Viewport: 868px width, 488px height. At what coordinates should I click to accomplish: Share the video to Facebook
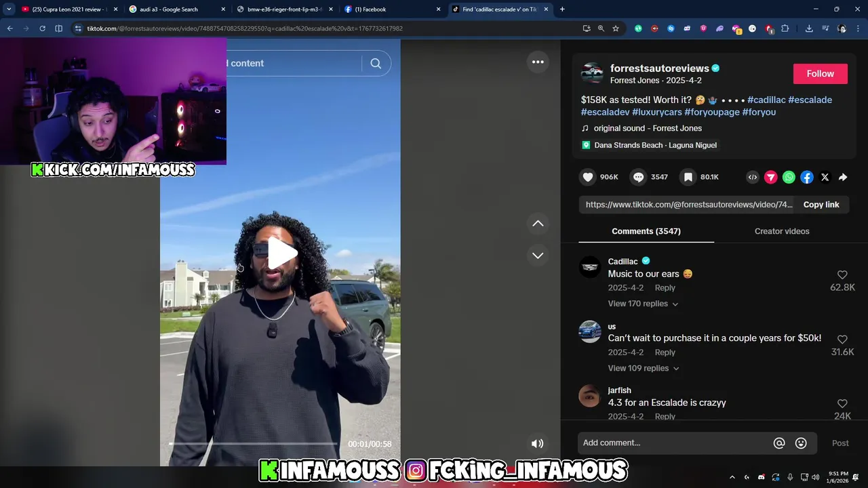click(x=806, y=177)
